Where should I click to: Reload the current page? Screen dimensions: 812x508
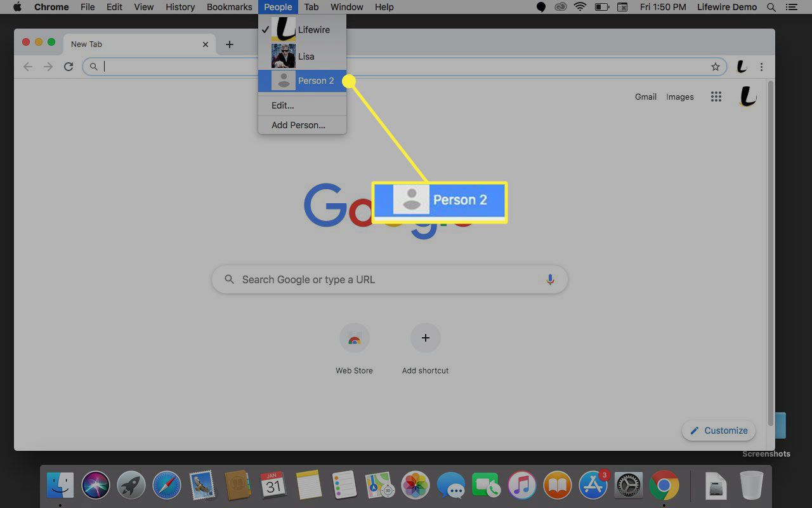(69, 67)
